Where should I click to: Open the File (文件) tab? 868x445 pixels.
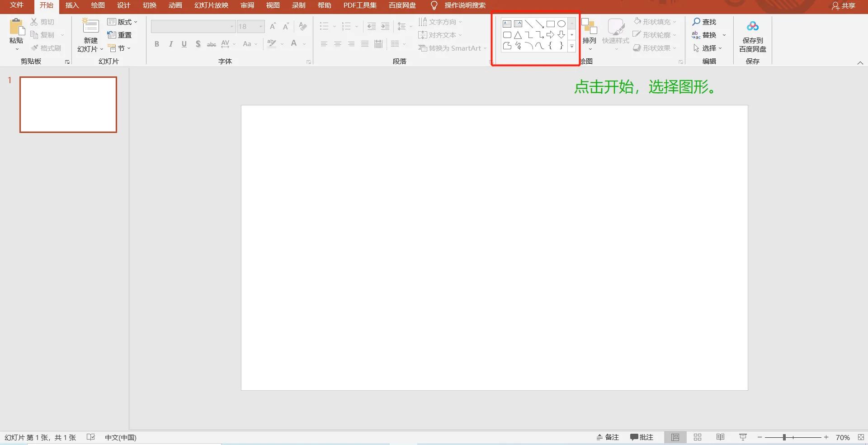click(17, 5)
